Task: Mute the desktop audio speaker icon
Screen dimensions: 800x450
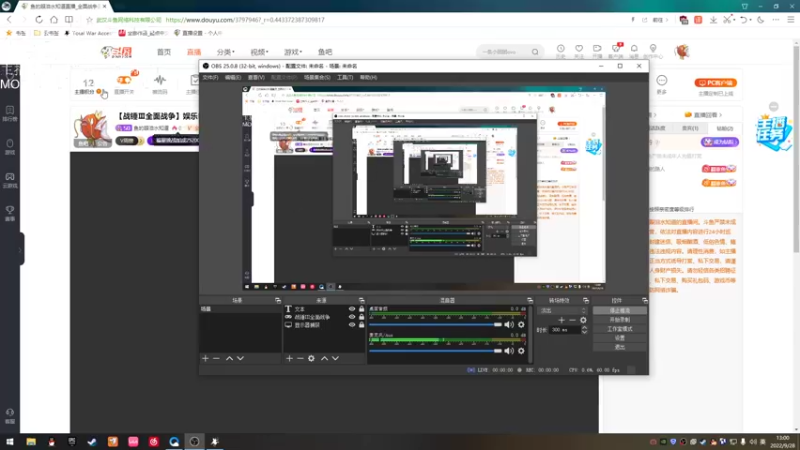Action: point(509,324)
